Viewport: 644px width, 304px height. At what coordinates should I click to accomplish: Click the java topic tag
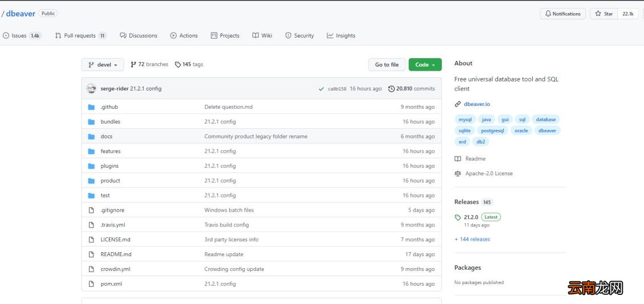[486, 120]
